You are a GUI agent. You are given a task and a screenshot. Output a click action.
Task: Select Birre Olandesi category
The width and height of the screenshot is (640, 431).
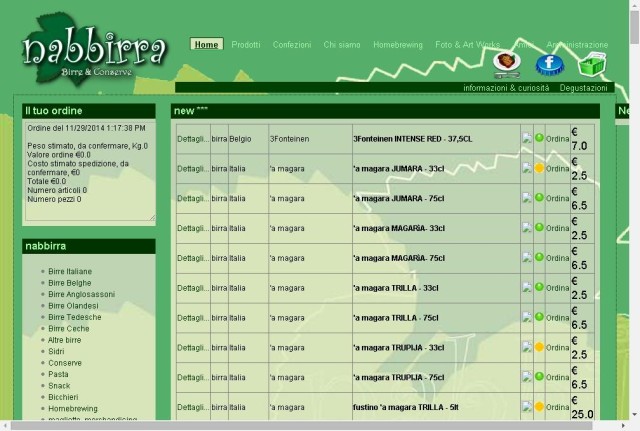(x=73, y=306)
